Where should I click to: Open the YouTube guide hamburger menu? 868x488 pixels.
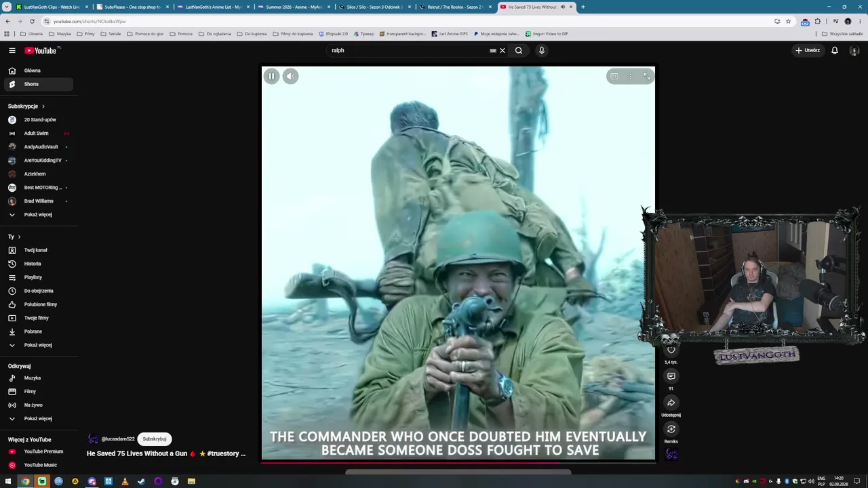[x=12, y=50]
